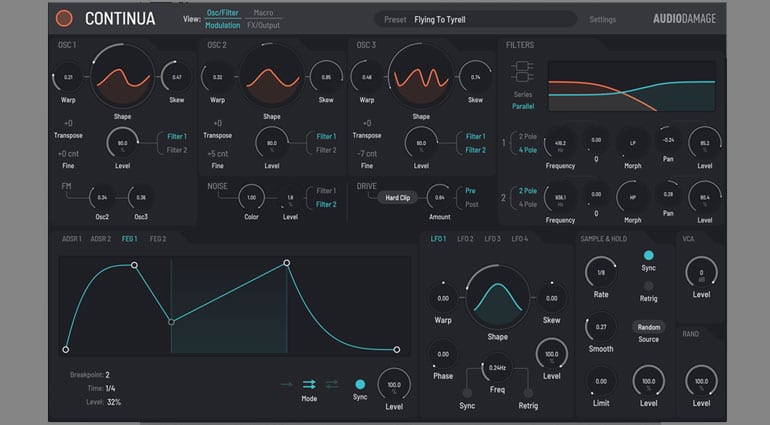Image resolution: width=770 pixels, height=425 pixels.
Task: Select Series filter routing
Action: [x=522, y=94]
